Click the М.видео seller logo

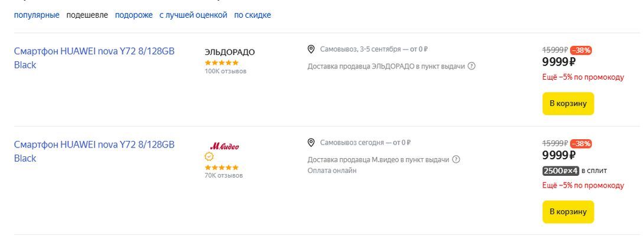(x=225, y=146)
